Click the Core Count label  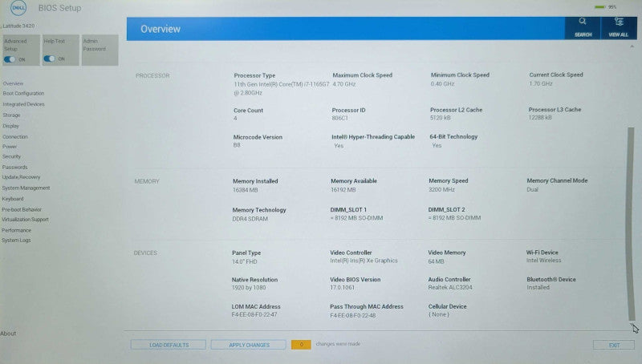click(x=249, y=111)
